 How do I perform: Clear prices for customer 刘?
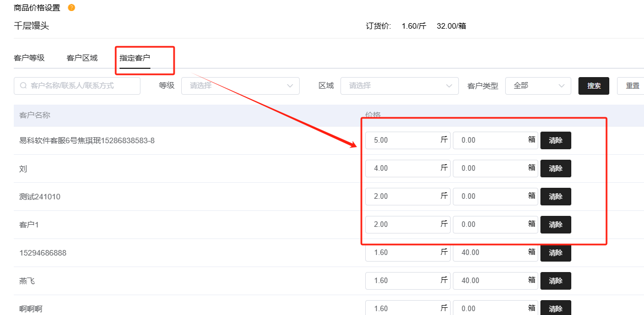click(555, 169)
